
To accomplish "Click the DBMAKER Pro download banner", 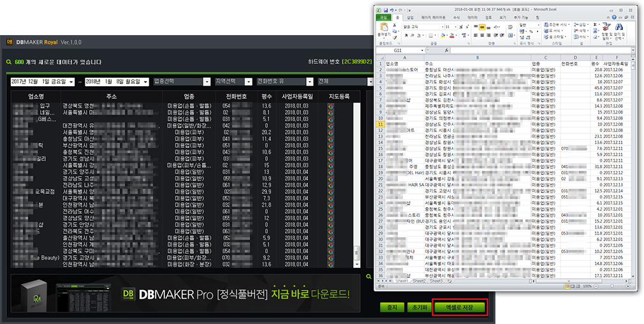I will coord(186,293).
